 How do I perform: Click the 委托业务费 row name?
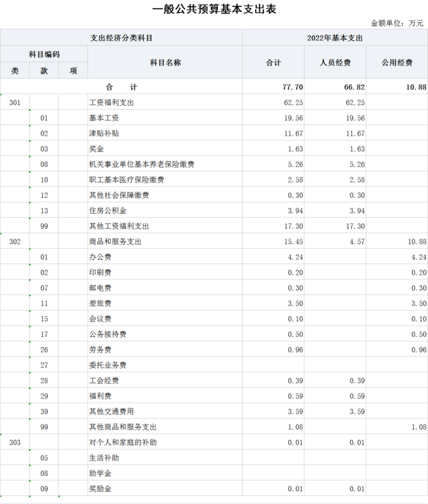coord(107,365)
